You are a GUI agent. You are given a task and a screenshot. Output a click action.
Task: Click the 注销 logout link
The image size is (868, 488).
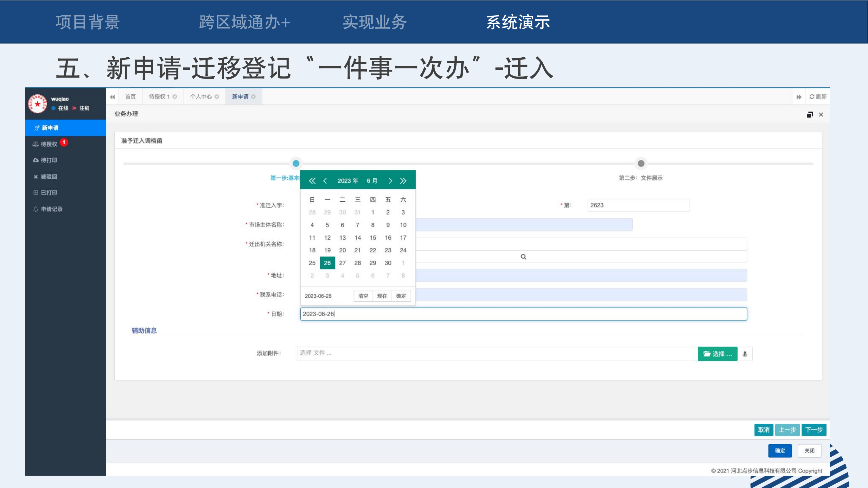[84, 108]
